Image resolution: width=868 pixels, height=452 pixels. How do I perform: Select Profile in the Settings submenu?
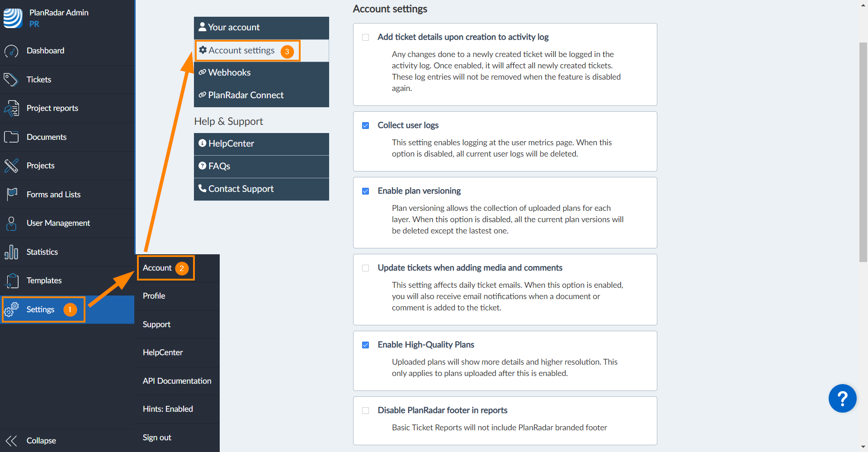tap(177, 296)
